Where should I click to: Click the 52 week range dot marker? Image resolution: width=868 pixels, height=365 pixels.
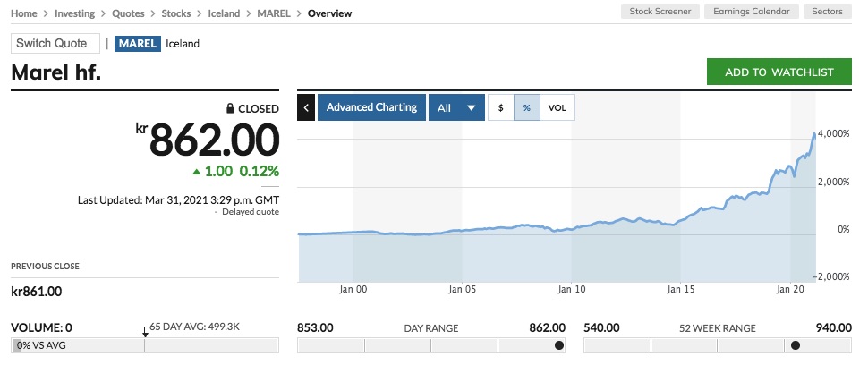coord(795,345)
